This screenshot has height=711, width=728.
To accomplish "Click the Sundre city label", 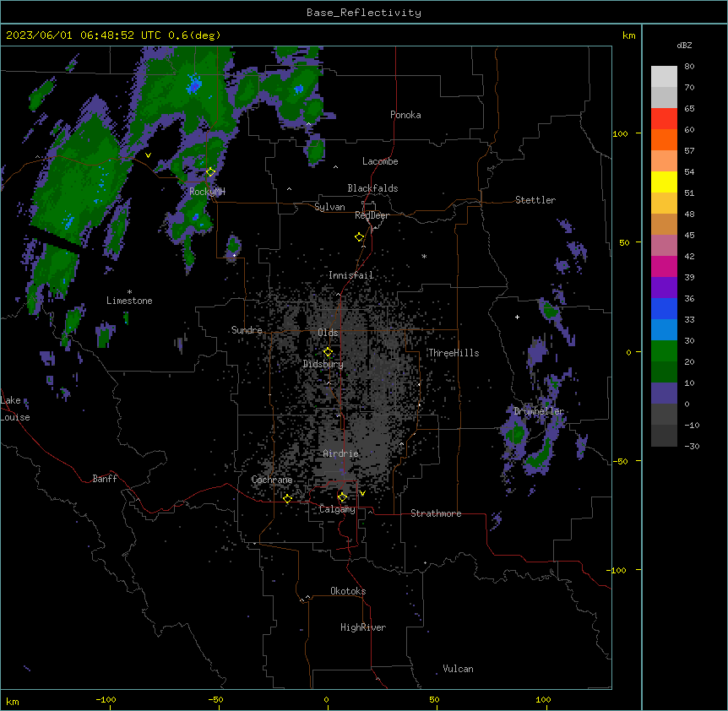I will (247, 330).
